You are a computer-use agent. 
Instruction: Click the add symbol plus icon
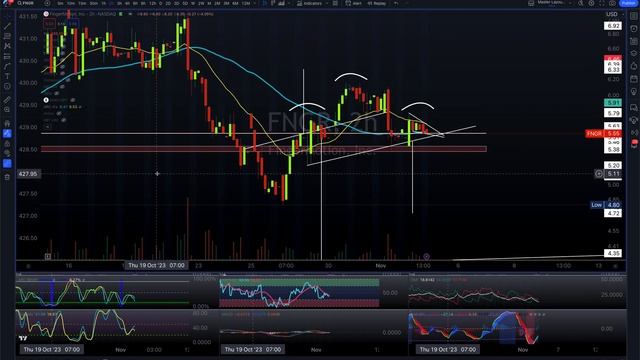[47, 3]
